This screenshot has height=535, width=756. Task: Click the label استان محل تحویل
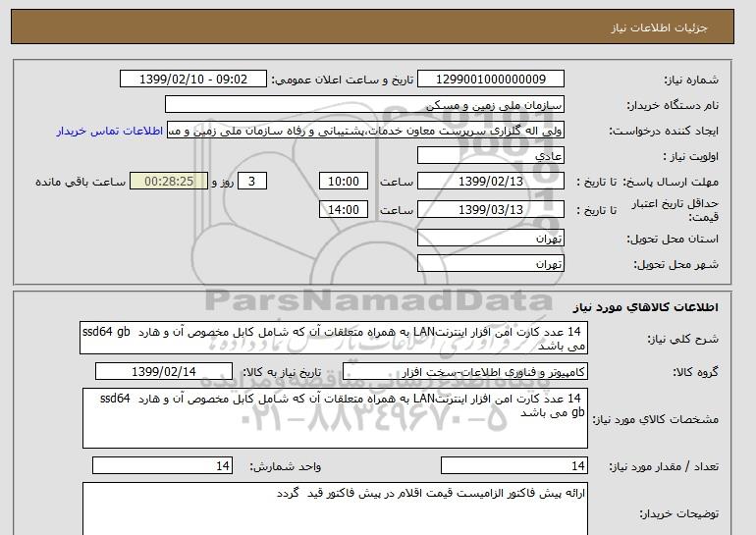click(673, 240)
